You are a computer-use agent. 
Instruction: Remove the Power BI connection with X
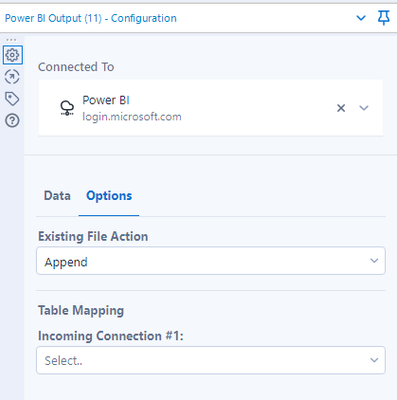pyautogui.click(x=341, y=108)
